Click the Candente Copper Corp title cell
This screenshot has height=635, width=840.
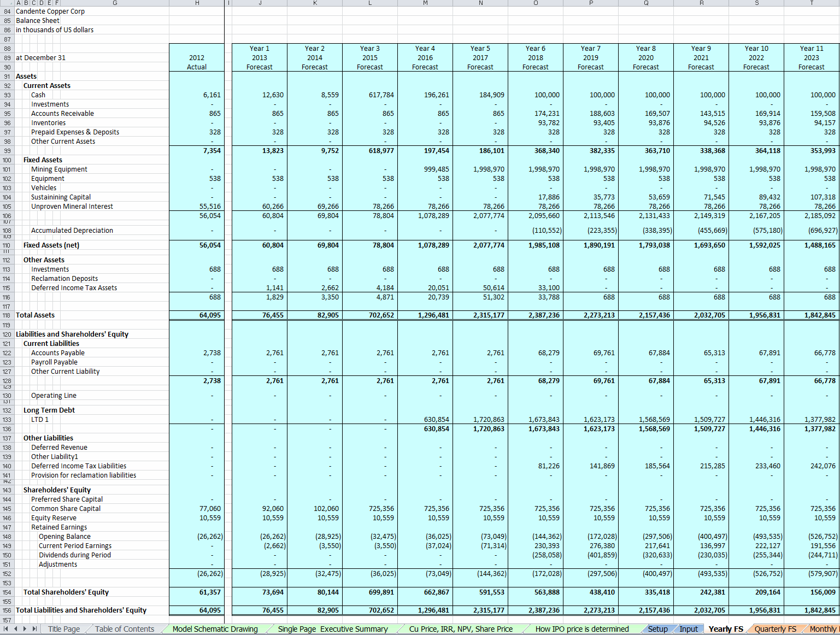pyautogui.click(x=50, y=11)
